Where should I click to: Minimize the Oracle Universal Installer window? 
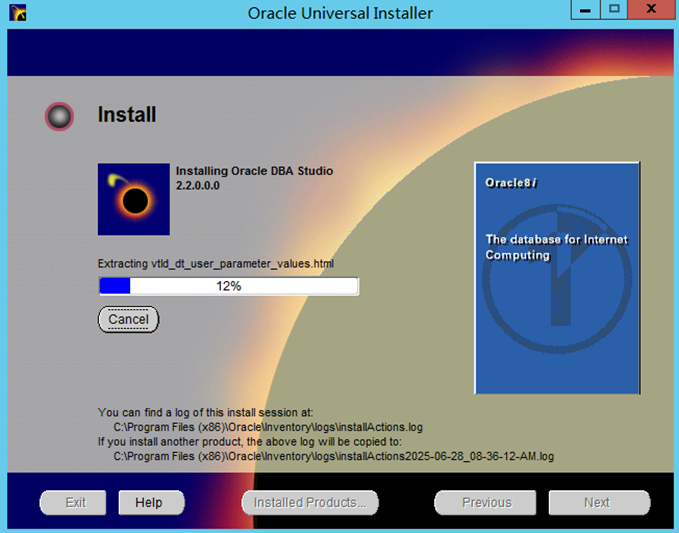(x=585, y=10)
